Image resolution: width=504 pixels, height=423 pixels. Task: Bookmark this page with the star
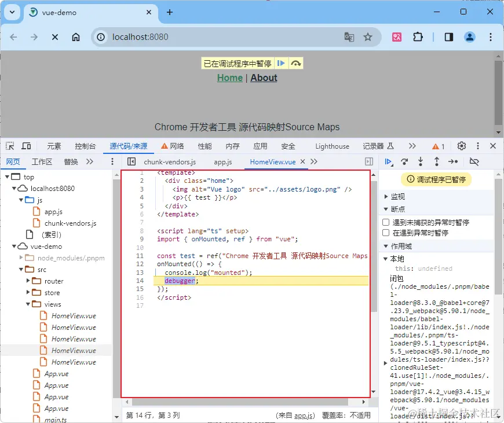pos(368,37)
